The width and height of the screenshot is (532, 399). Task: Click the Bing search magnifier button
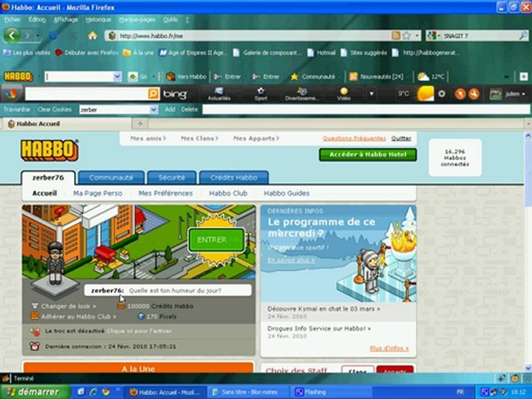click(x=154, y=94)
